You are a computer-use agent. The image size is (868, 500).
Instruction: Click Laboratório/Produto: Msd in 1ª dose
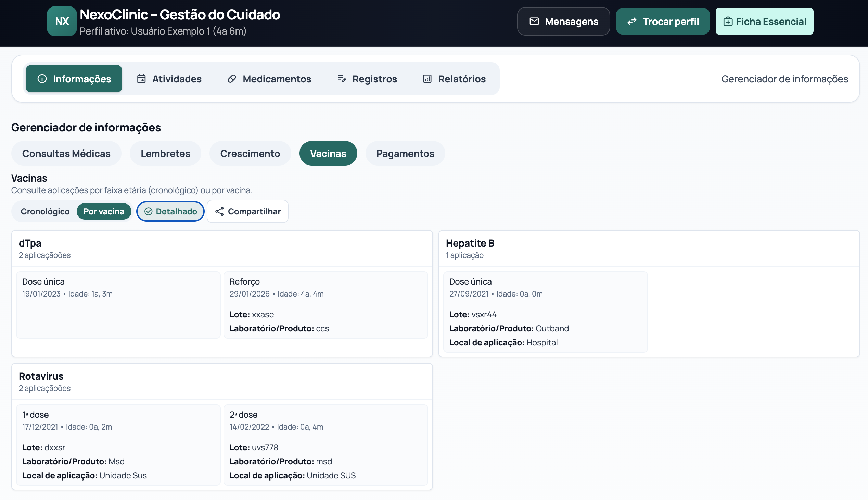pos(74,462)
